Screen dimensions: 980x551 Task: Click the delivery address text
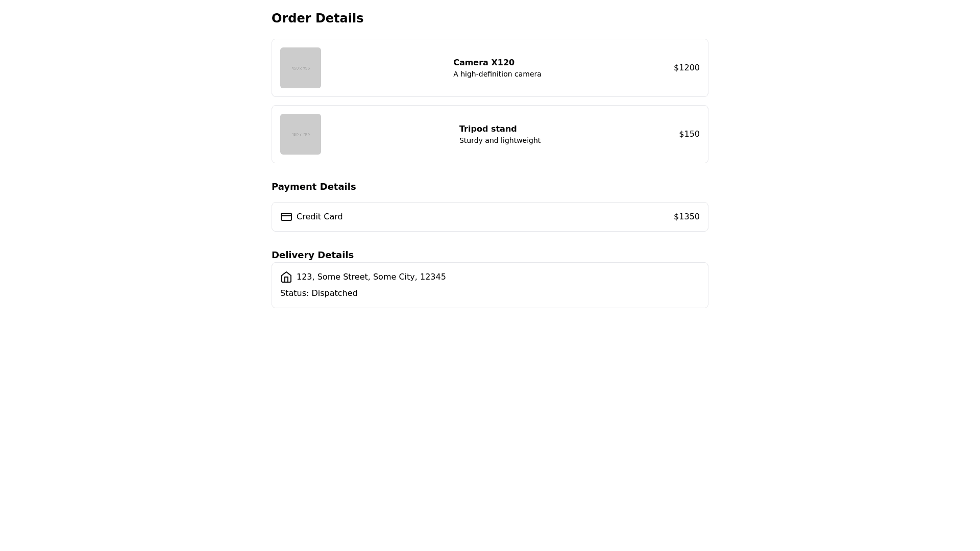point(371,277)
